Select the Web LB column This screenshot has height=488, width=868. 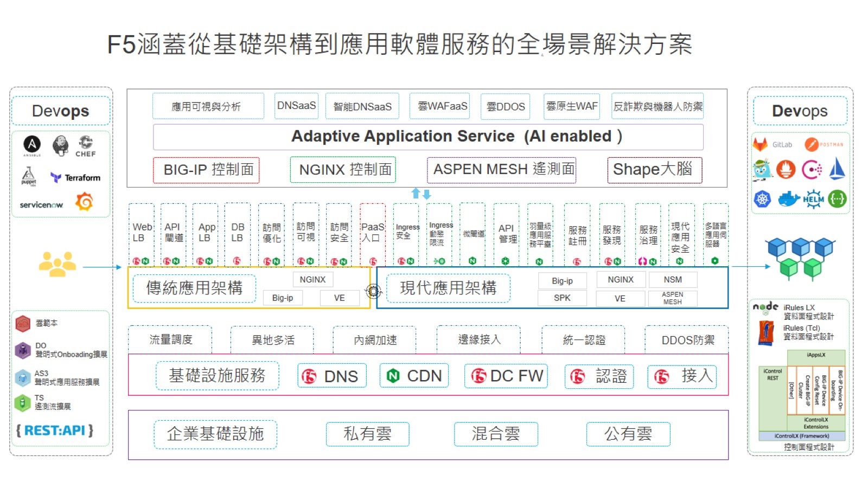coord(141,235)
